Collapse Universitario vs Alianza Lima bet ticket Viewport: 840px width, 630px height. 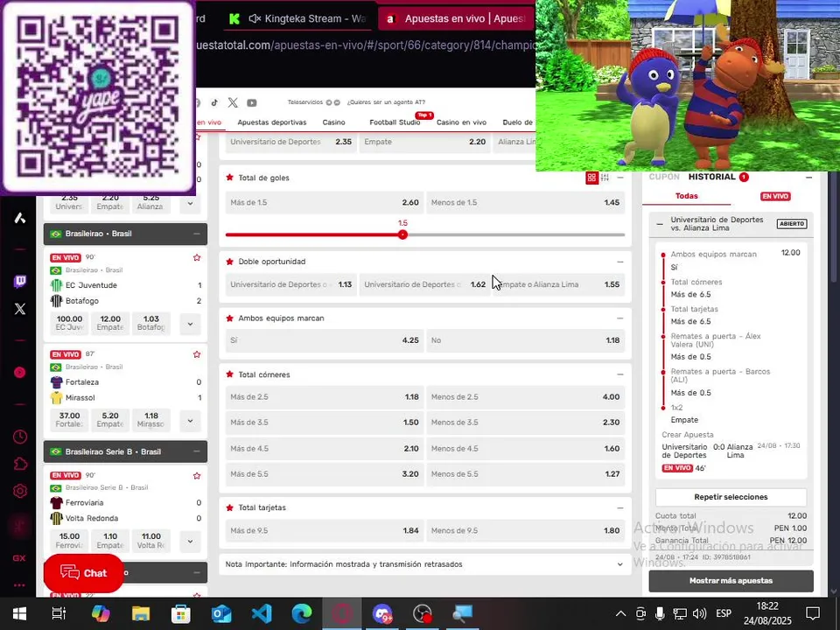click(x=660, y=224)
